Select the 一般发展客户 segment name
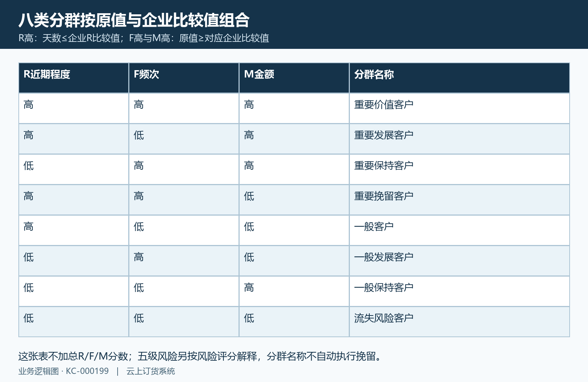Screen dimensions: 588x382 (x=384, y=257)
